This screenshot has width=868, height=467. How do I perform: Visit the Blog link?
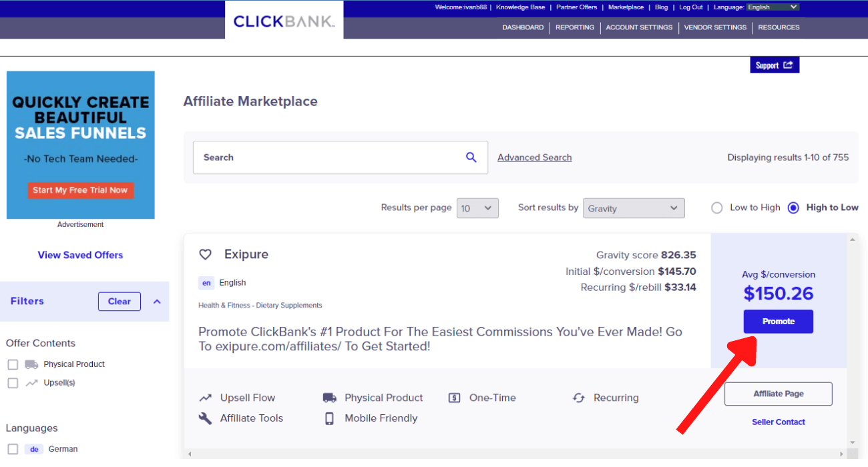point(661,7)
